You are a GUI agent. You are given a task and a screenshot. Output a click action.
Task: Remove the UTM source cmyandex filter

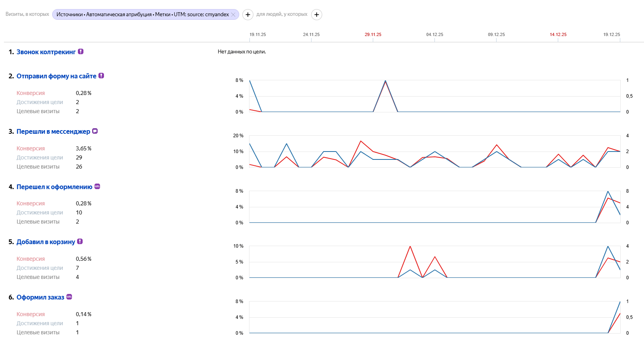click(x=233, y=15)
